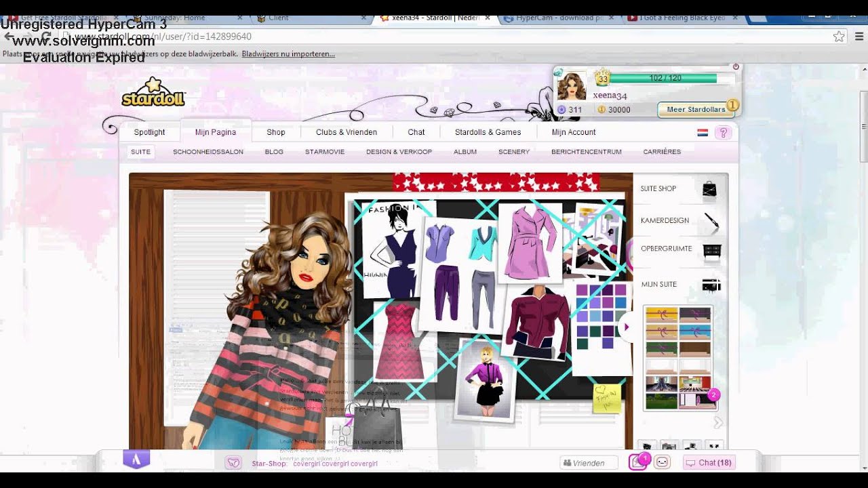
Task: Select the blue ribbon room thumbnail
Action: click(x=695, y=331)
